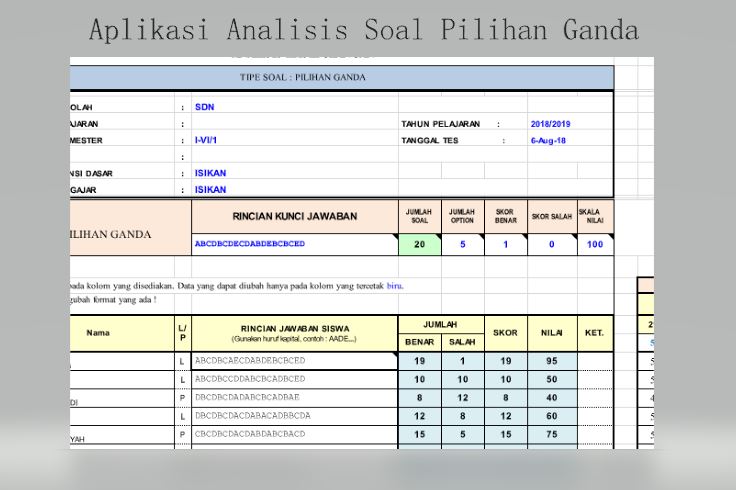The width and height of the screenshot is (736, 490).
Task: Select the 'BENAR' sub-header
Action: tap(420, 342)
